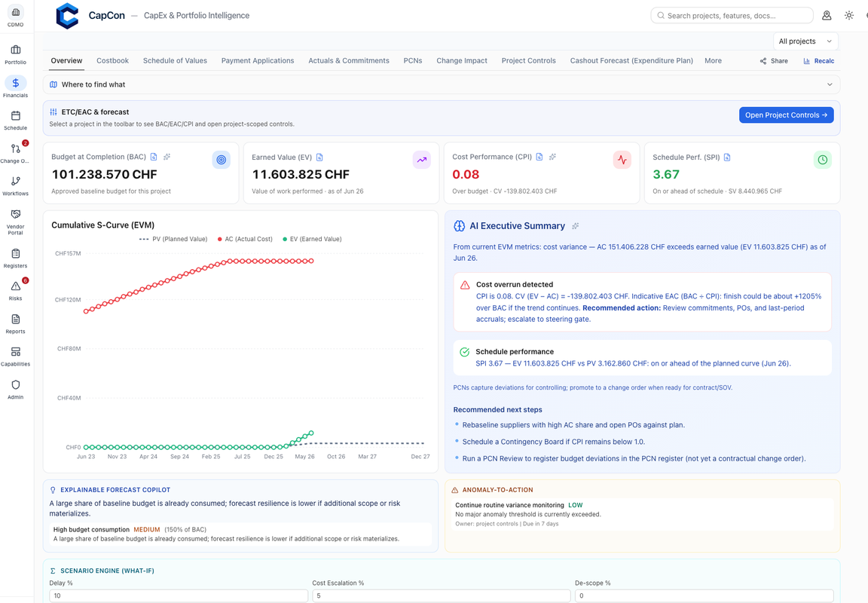Click the High budget consumption MEDIUM row
The height and width of the screenshot is (603, 868).
[x=240, y=534]
